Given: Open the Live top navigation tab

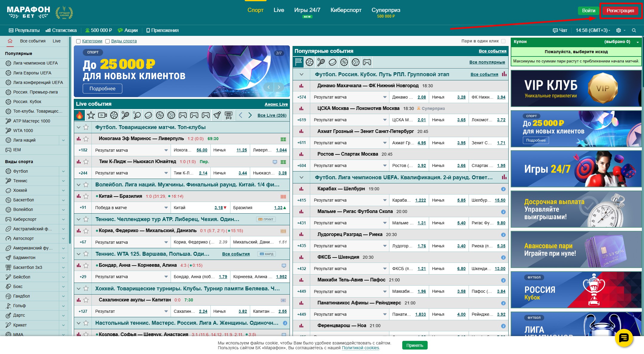Looking at the screenshot, I should [x=279, y=10].
